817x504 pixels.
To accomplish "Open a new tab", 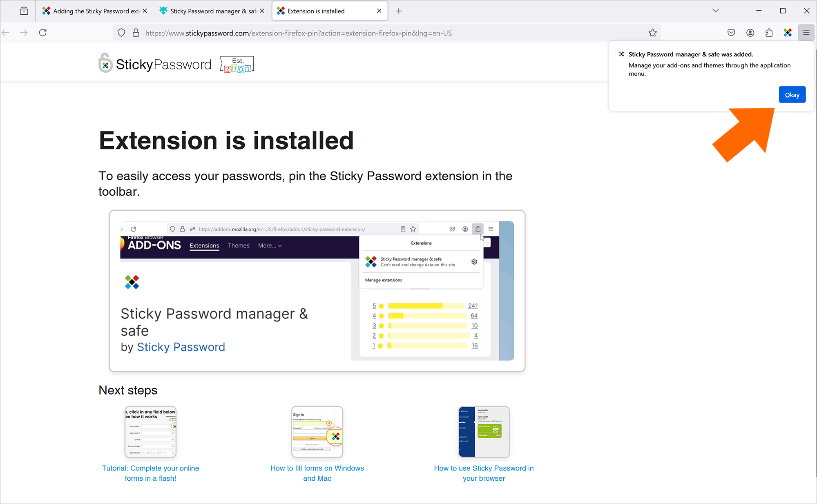I will point(399,11).
